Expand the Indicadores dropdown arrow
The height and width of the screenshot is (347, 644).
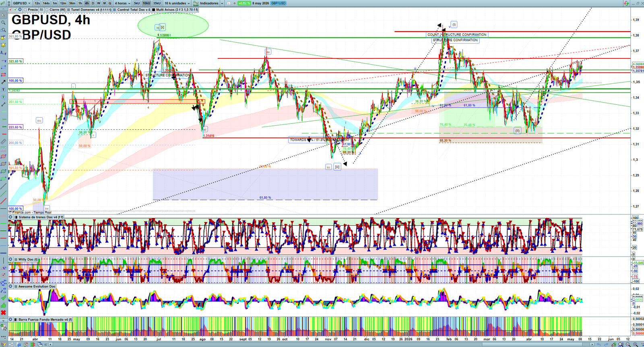[x=222, y=3]
